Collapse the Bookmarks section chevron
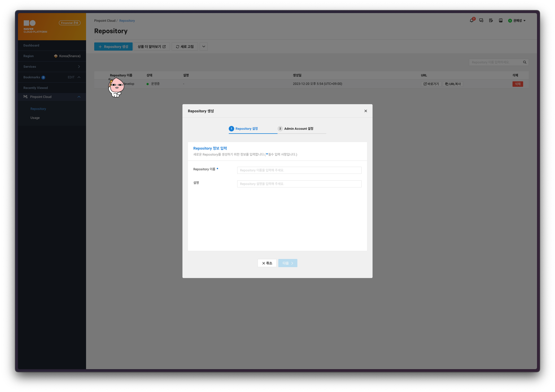Screen dimensions: 555x392 pos(79,77)
